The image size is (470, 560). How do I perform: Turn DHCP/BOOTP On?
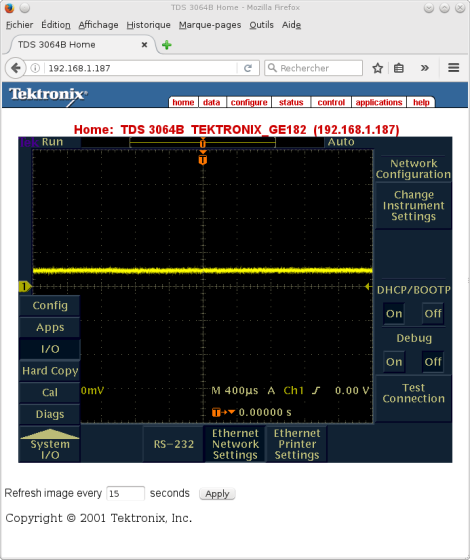(x=394, y=314)
